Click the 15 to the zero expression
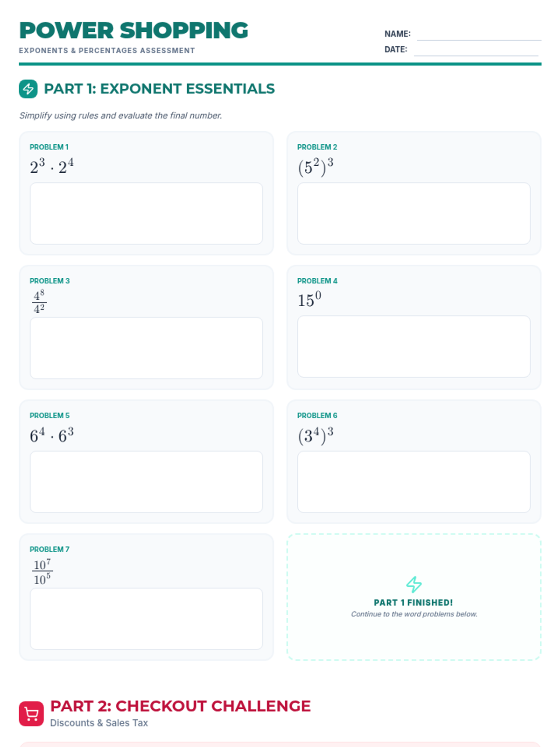560x747 pixels. [x=309, y=299]
